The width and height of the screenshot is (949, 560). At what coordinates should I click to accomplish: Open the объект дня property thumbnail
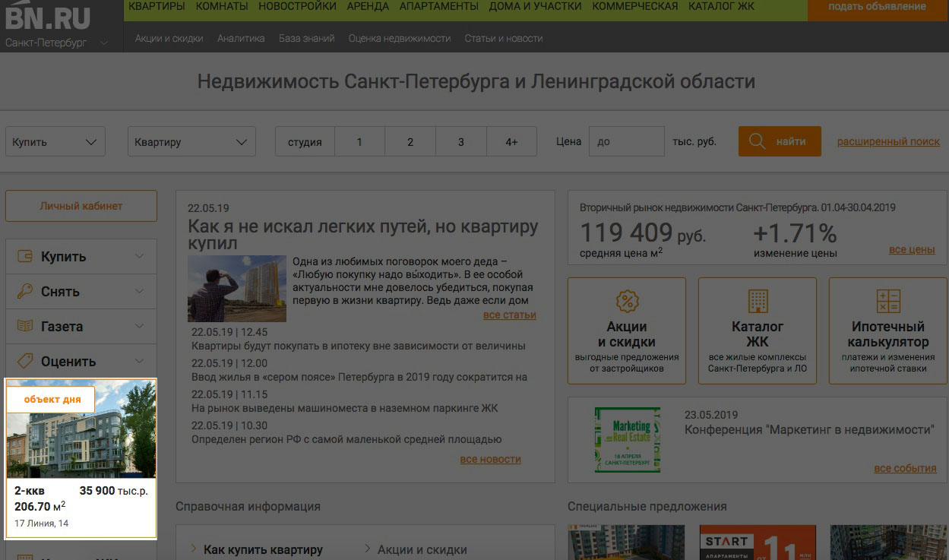81,433
